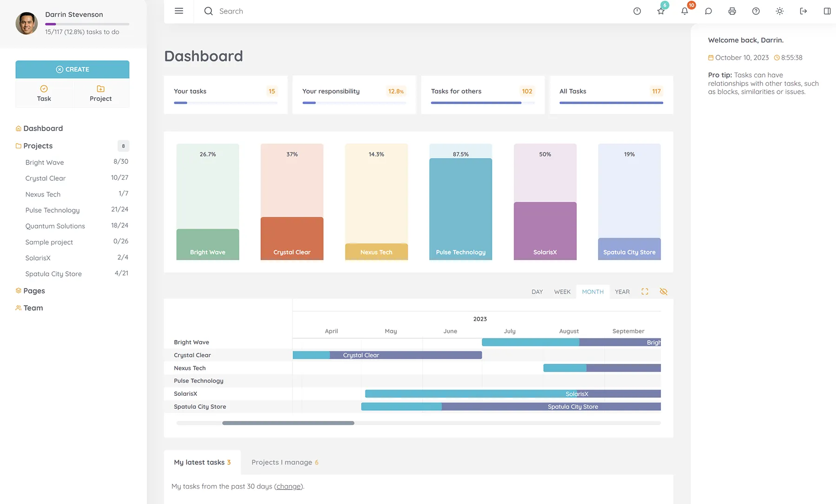
Task: Click the printer icon
Action: click(x=732, y=11)
